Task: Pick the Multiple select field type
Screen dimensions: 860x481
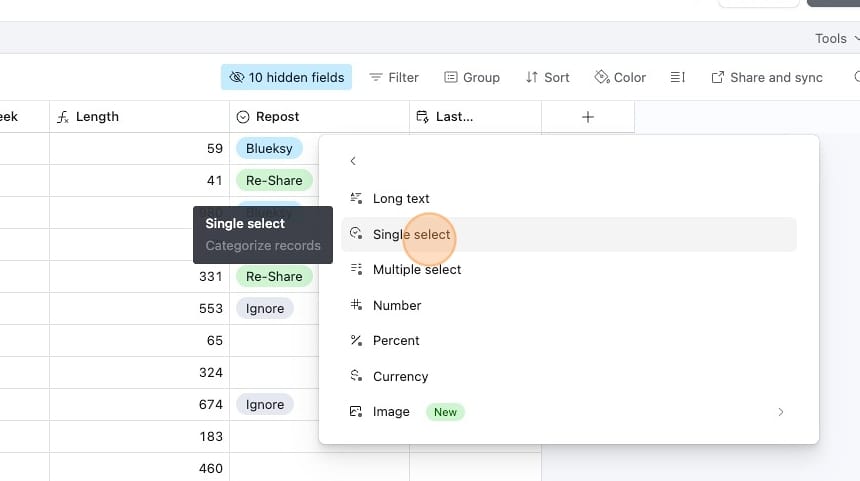Action: click(x=416, y=270)
